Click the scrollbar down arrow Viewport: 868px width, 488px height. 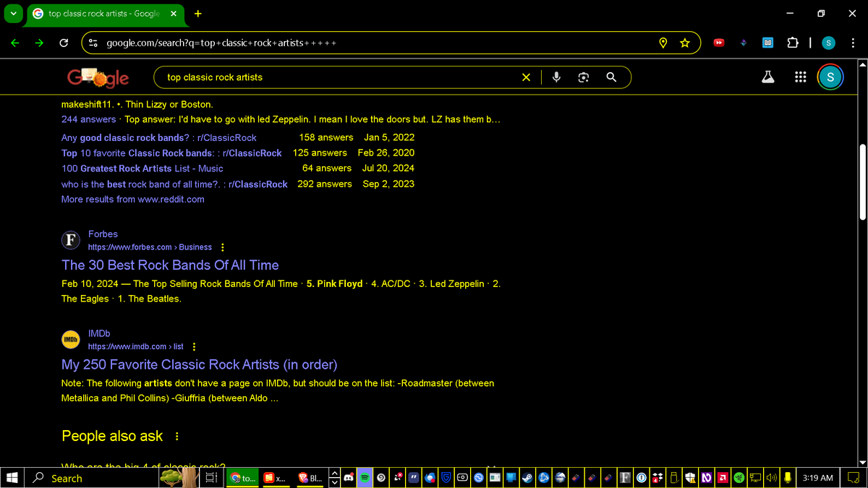[861, 463]
